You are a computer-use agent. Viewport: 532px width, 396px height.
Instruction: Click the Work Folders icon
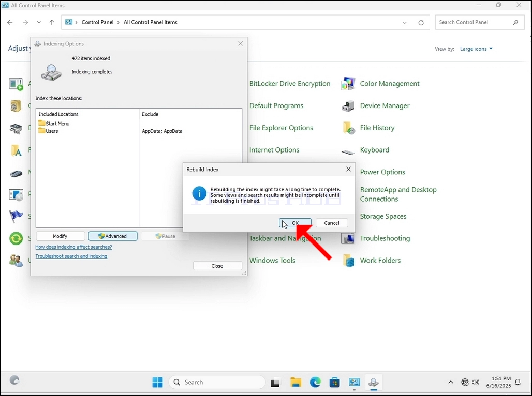point(348,261)
